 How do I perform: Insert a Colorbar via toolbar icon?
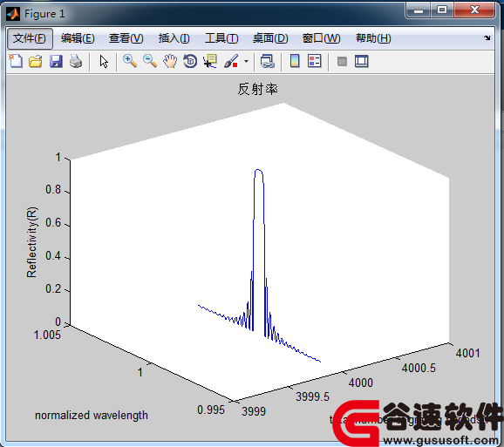[x=295, y=61]
